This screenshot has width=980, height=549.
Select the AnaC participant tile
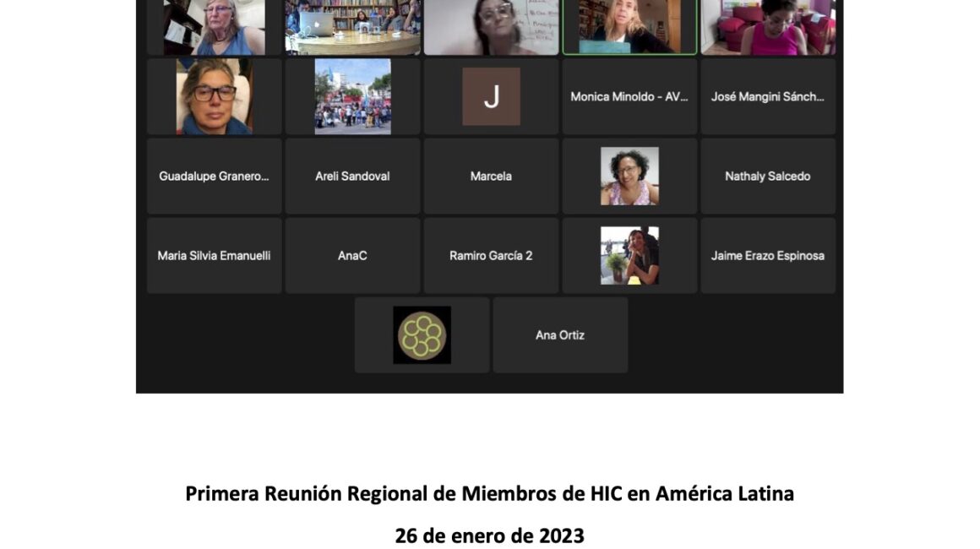coord(352,255)
